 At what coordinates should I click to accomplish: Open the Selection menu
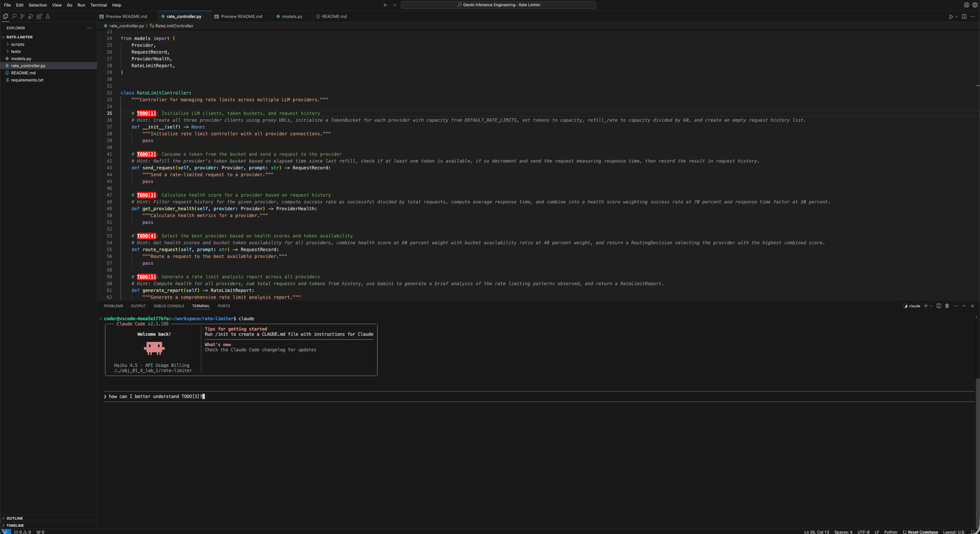pyautogui.click(x=38, y=5)
